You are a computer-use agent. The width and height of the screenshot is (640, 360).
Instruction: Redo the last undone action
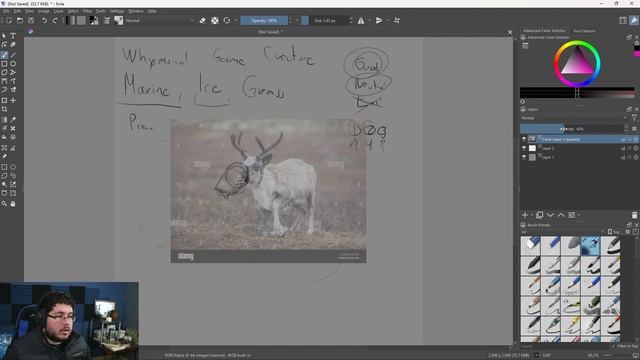click(x=55, y=20)
